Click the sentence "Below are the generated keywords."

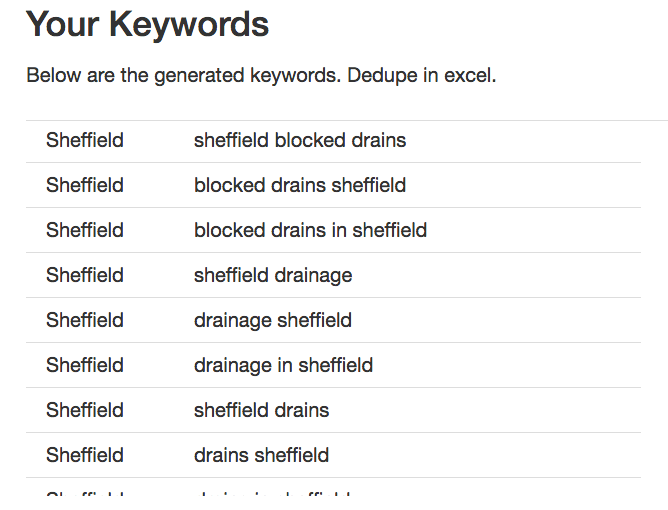click(x=184, y=76)
